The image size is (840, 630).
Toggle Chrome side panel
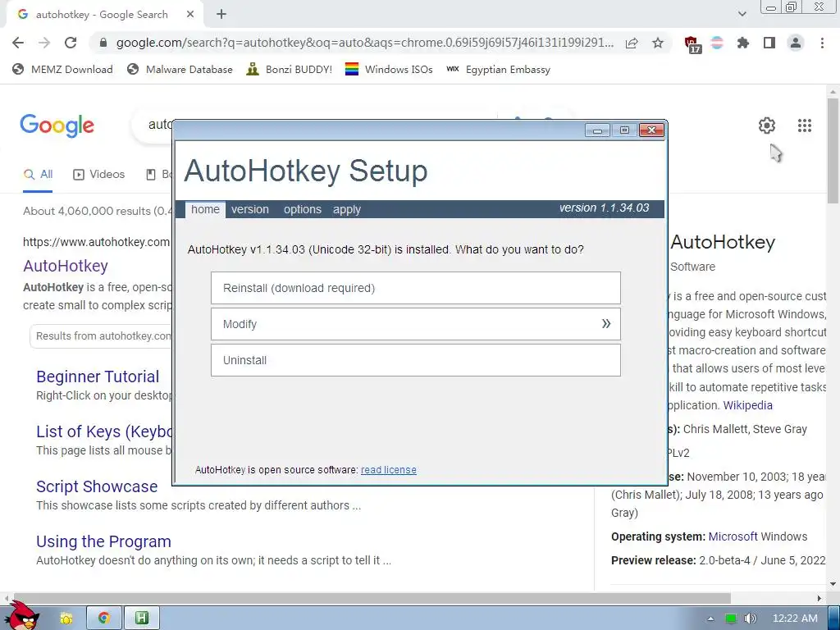[x=769, y=43]
